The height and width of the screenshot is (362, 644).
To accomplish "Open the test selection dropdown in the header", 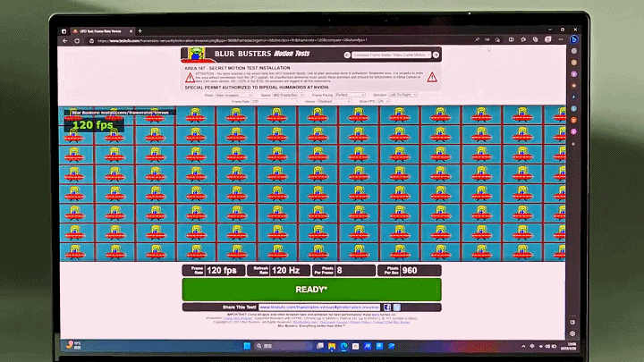I will pos(392,55).
